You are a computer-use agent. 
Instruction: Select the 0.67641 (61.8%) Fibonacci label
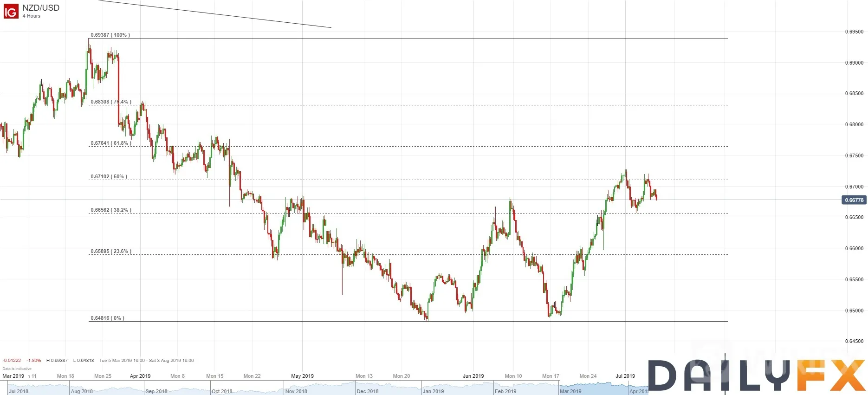point(111,143)
